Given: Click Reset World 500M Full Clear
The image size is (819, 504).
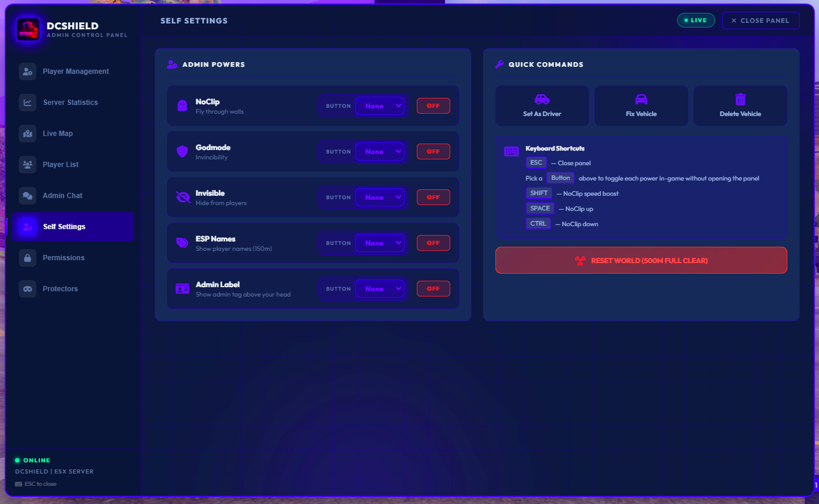Looking at the screenshot, I should click(641, 260).
